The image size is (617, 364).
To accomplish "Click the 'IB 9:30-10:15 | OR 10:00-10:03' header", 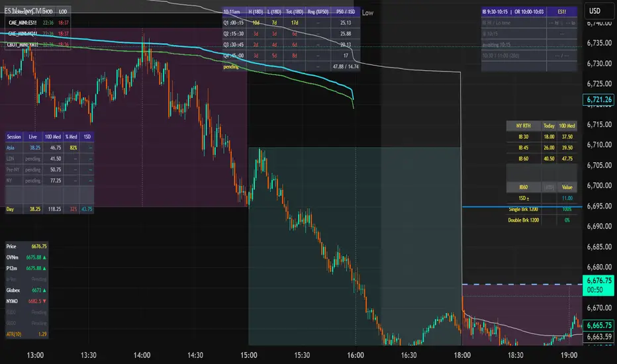I will [512, 12].
